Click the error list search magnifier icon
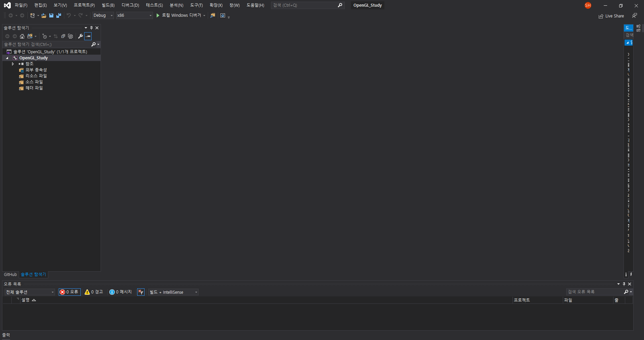 [626, 292]
